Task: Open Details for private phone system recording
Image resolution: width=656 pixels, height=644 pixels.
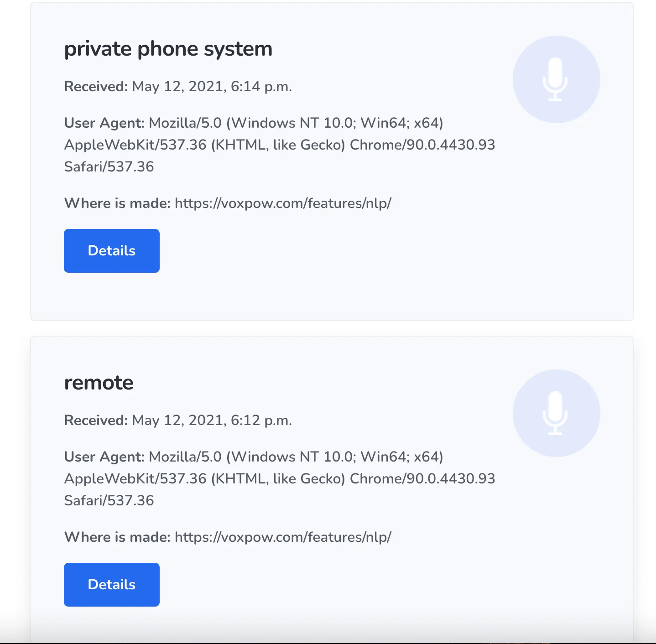Action: pos(112,251)
